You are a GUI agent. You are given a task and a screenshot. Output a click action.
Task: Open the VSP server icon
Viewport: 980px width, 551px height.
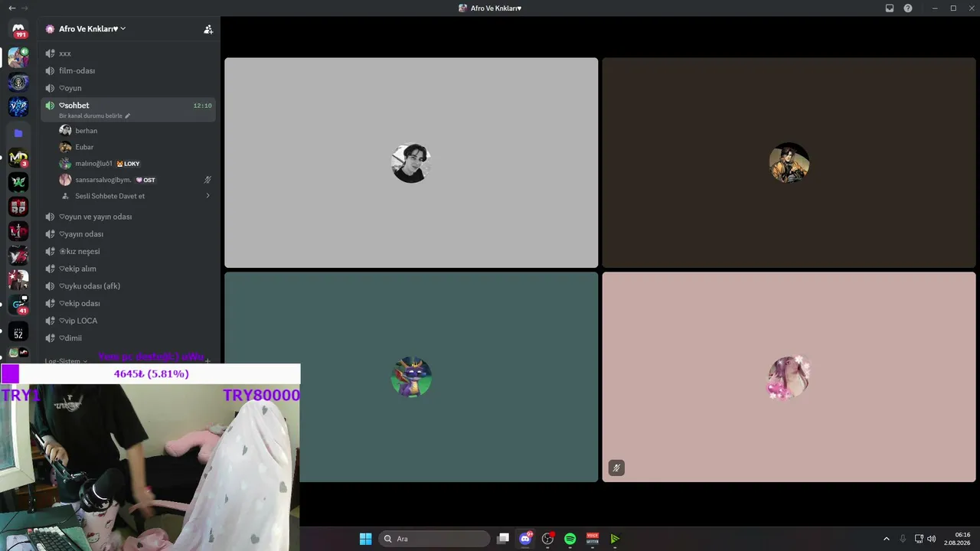point(18,107)
